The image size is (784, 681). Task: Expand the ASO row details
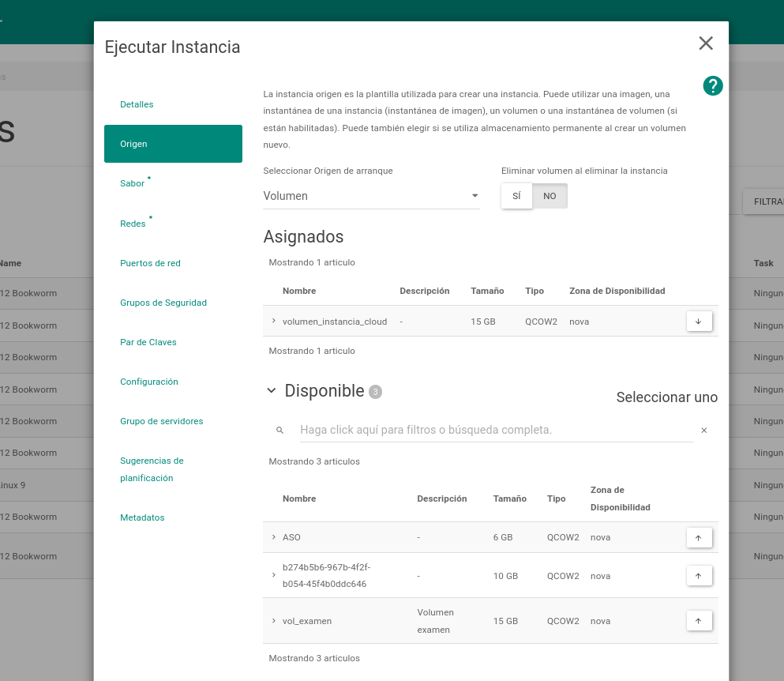(273, 537)
